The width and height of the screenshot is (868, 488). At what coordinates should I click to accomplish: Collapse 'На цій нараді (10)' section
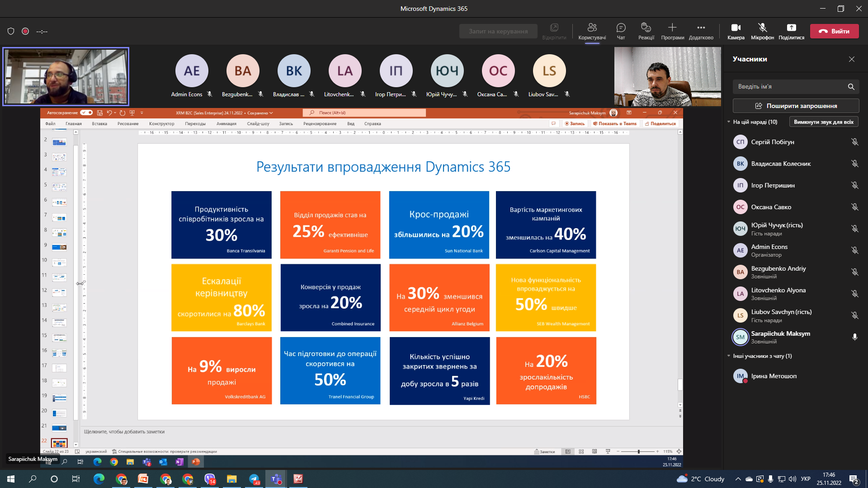point(729,122)
